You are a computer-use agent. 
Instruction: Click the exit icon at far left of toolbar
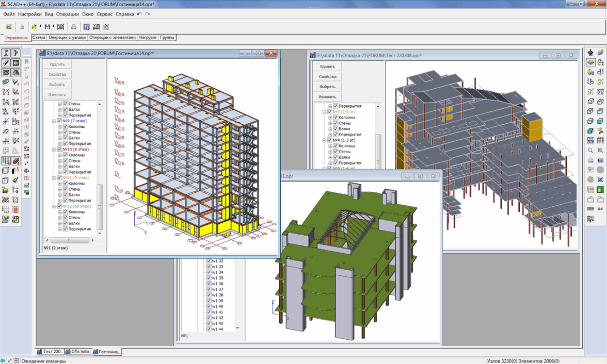coord(9,27)
